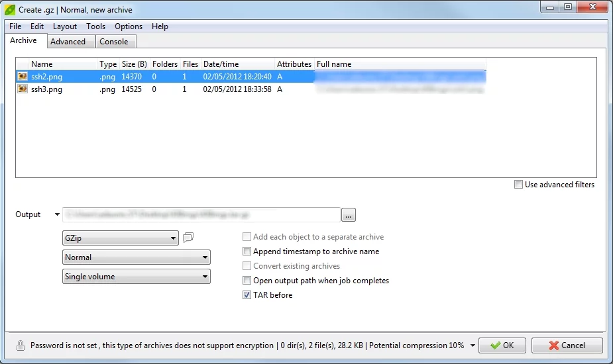Expand the status bar dropdown arrow near OK
Screen dimensions: 613x364
[x=473, y=345]
